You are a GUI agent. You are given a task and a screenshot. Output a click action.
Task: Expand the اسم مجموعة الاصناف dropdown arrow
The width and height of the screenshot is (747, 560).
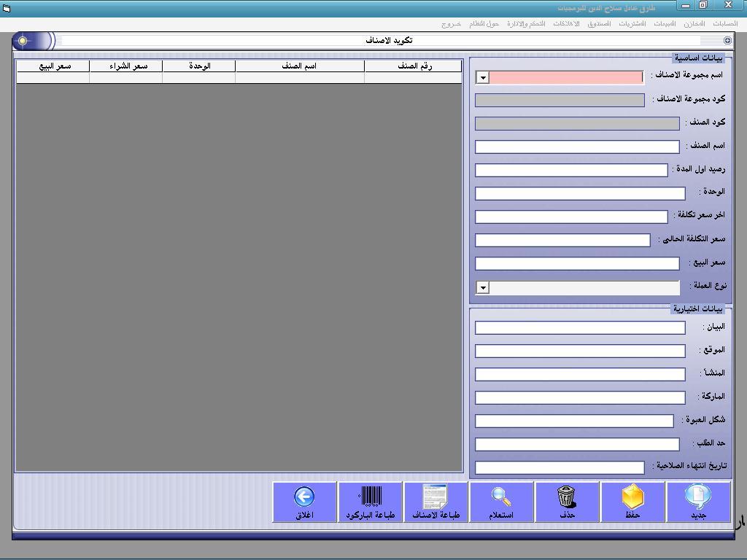tap(483, 77)
